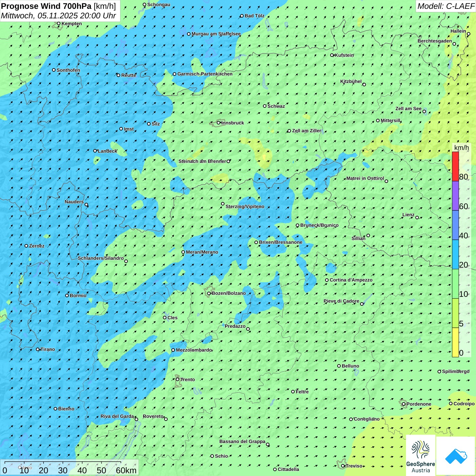Select the Bozen/Bolzano city marker

tap(209, 293)
